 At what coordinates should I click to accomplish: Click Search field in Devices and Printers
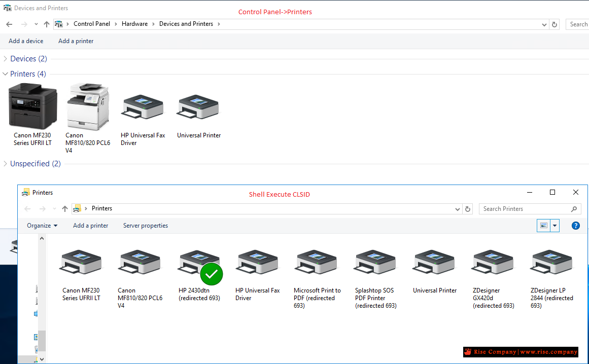pos(578,24)
